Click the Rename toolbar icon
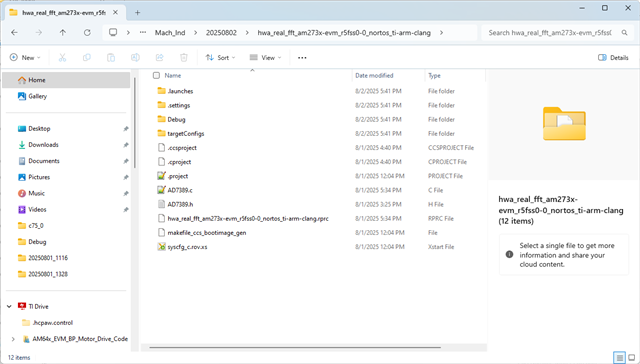The height and width of the screenshot is (364, 640). 135,58
